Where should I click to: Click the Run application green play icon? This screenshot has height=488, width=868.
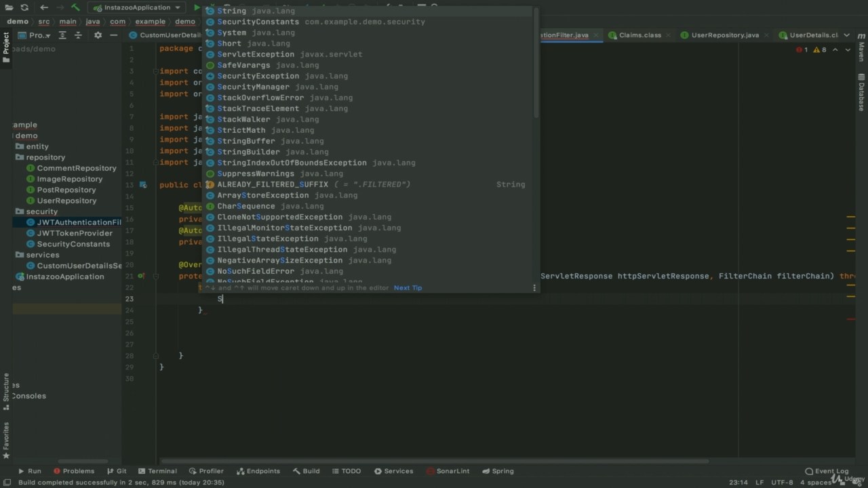pos(197,7)
